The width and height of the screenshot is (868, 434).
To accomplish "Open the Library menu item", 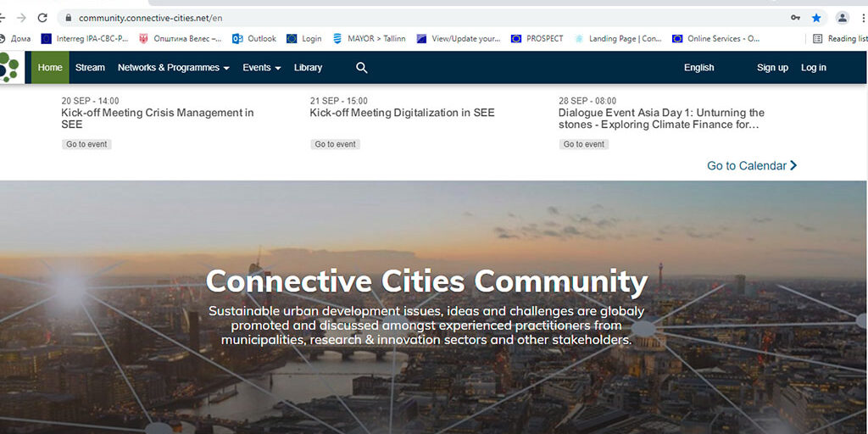I will 308,68.
